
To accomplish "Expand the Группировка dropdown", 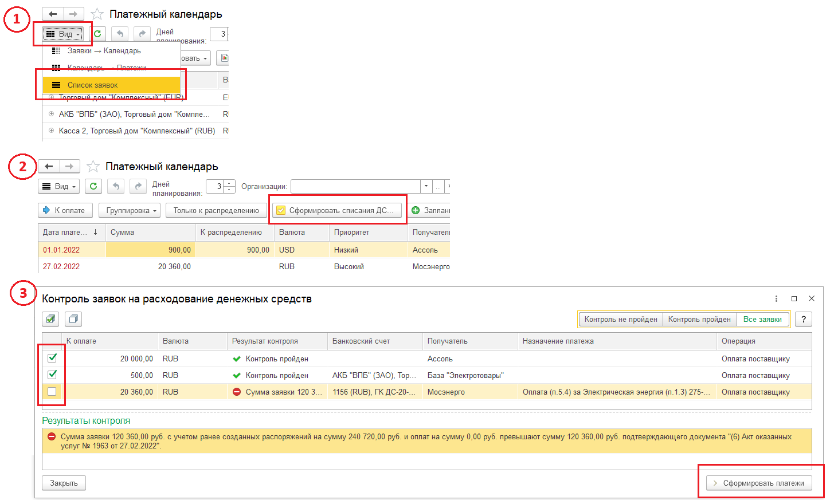I will pyautogui.click(x=131, y=211).
